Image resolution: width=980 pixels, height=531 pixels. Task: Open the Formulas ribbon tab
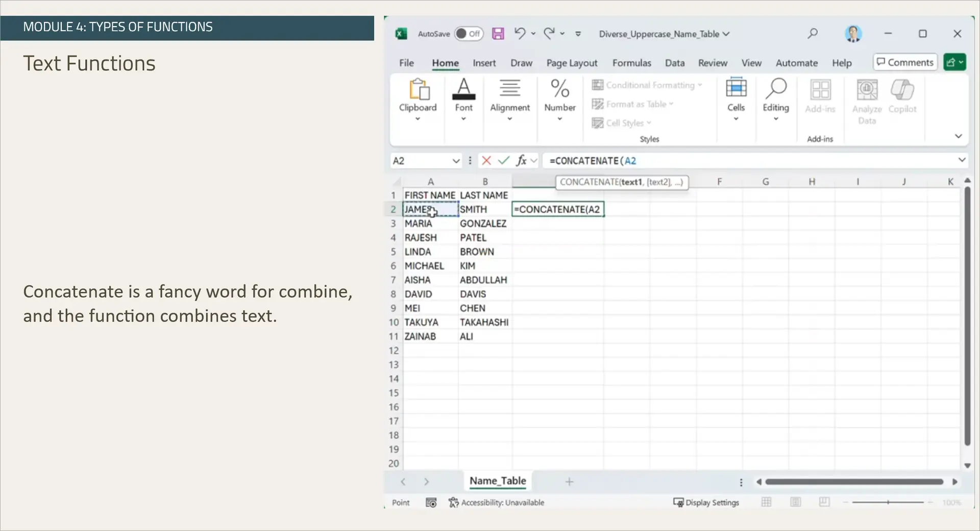point(631,63)
